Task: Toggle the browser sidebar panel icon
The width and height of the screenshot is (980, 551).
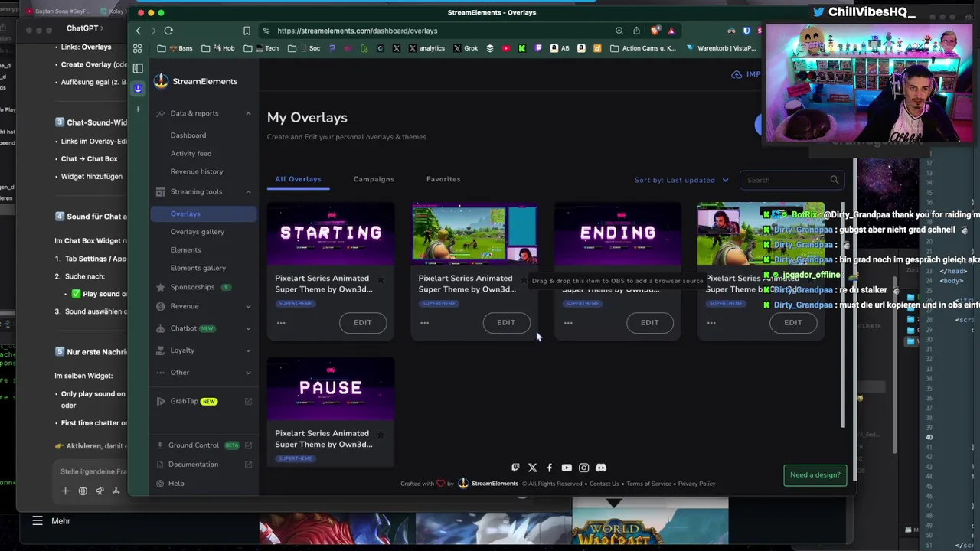Action: click(138, 69)
